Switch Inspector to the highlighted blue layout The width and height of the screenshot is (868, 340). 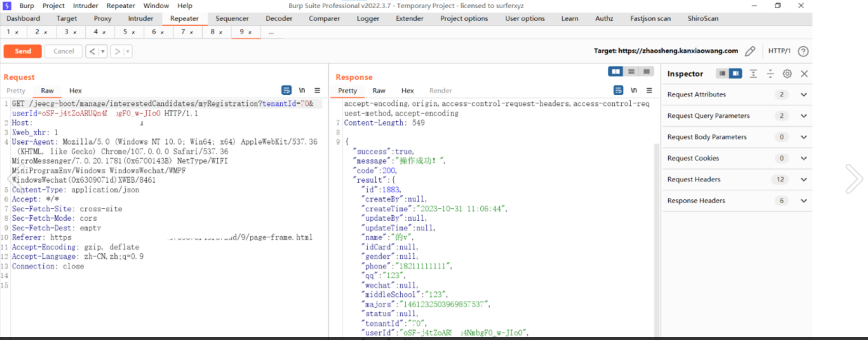735,73
